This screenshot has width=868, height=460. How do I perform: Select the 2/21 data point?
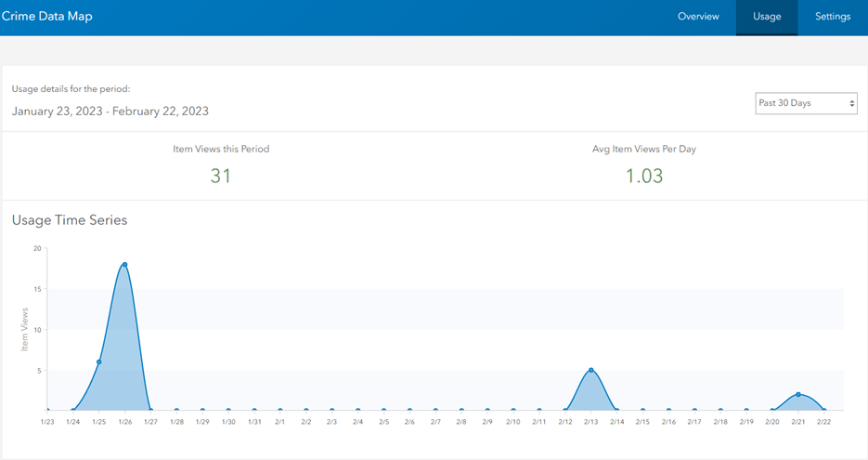tap(798, 395)
